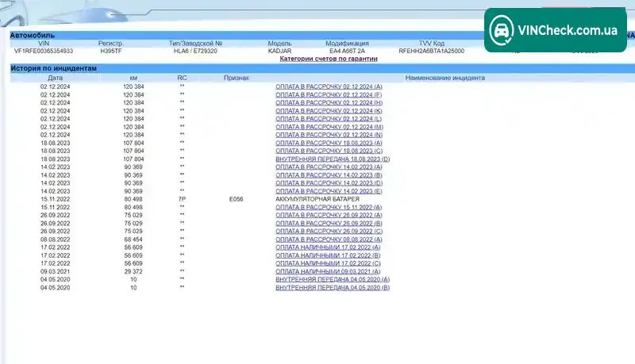Click the 'км' column header

point(133,78)
